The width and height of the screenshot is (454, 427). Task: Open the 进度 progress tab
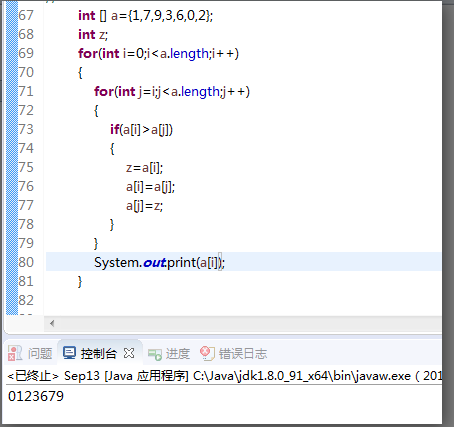(x=177, y=354)
